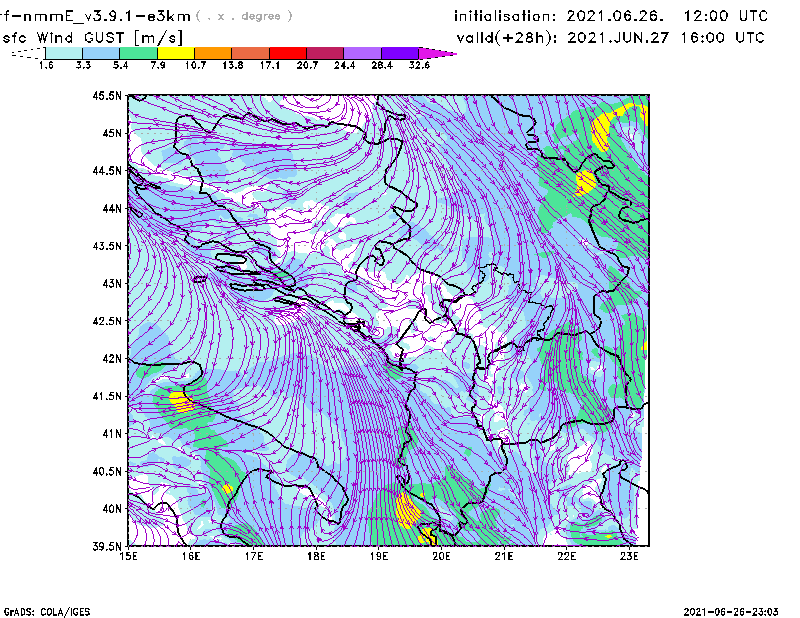The height and width of the screenshot is (618, 800).
Task: Click legend value 24.4
Action: click(344, 65)
